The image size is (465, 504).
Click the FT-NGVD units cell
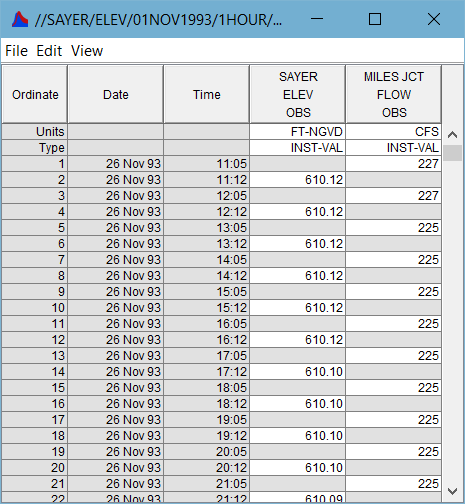tap(298, 132)
